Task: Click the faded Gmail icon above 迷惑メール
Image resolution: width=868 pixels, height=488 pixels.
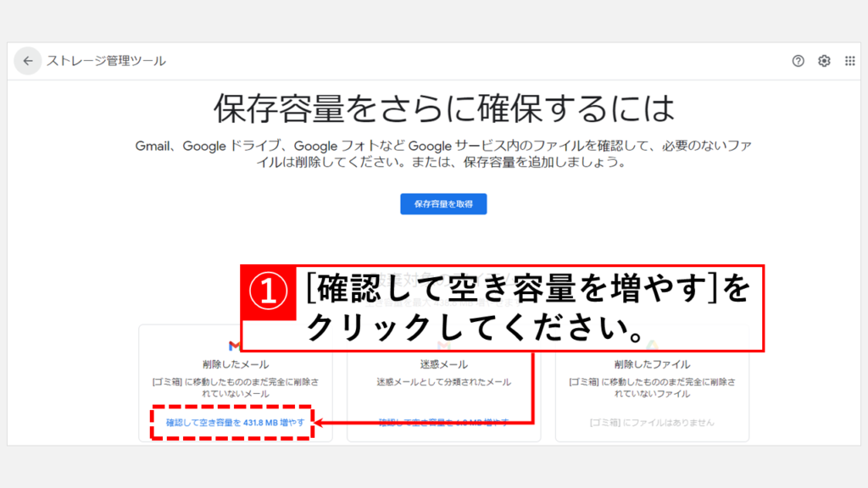Action: 443,345
